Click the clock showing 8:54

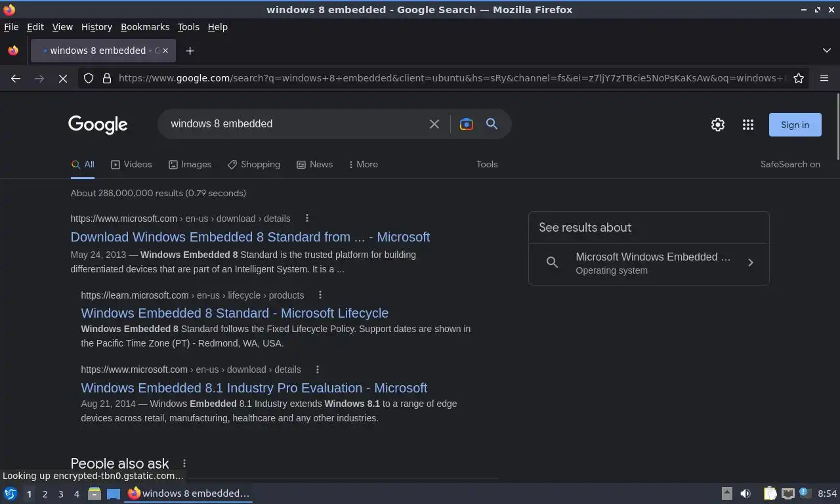click(x=827, y=493)
